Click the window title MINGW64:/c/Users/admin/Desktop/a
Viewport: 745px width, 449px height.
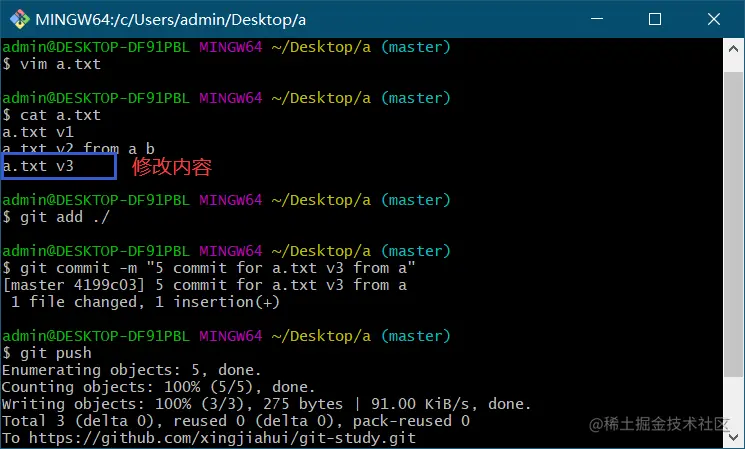pyautogui.click(x=171, y=20)
